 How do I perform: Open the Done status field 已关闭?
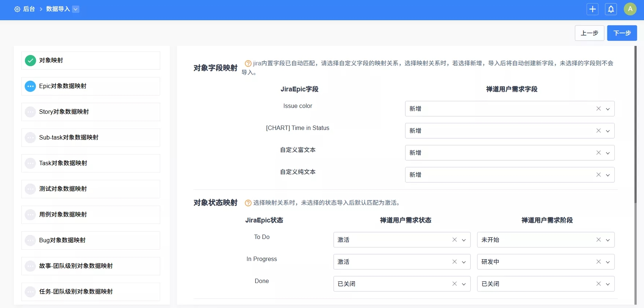393,284
